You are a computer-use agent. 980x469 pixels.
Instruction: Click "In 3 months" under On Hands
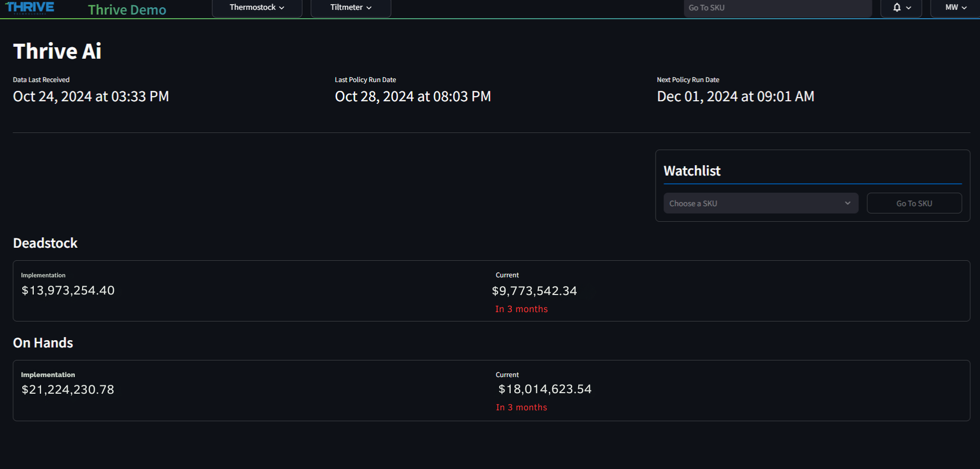pos(521,408)
